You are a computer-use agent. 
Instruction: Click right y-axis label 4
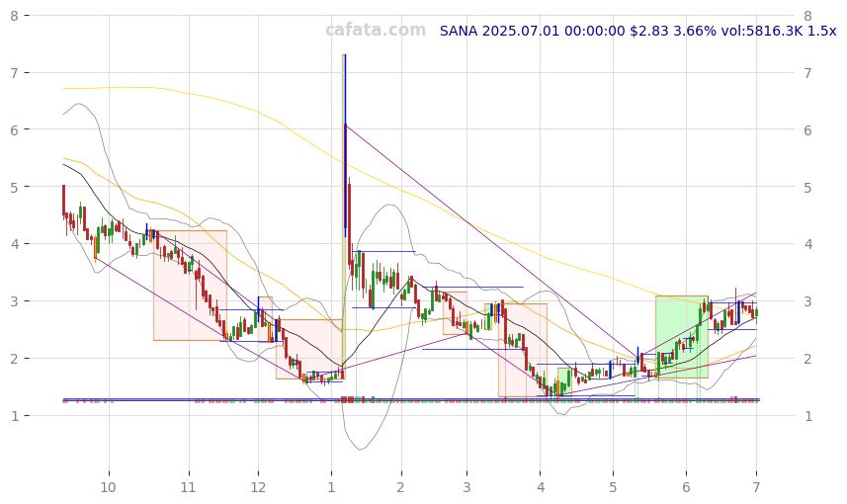(x=808, y=244)
